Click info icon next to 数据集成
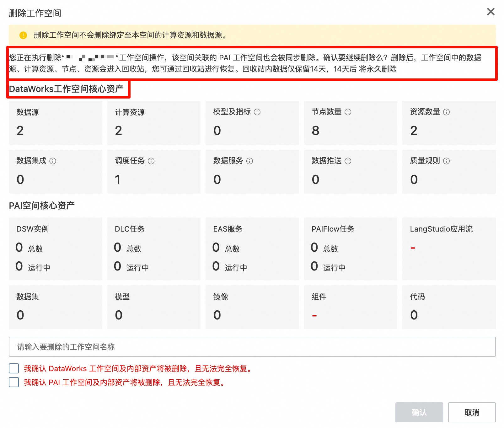The image size is (504, 428). (x=53, y=161)
